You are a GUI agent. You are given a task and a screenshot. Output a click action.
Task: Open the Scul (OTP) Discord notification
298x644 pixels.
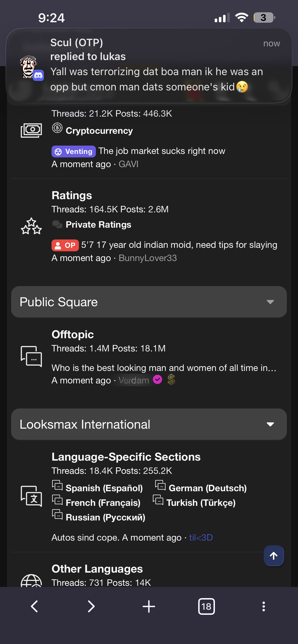coord(149,65)
